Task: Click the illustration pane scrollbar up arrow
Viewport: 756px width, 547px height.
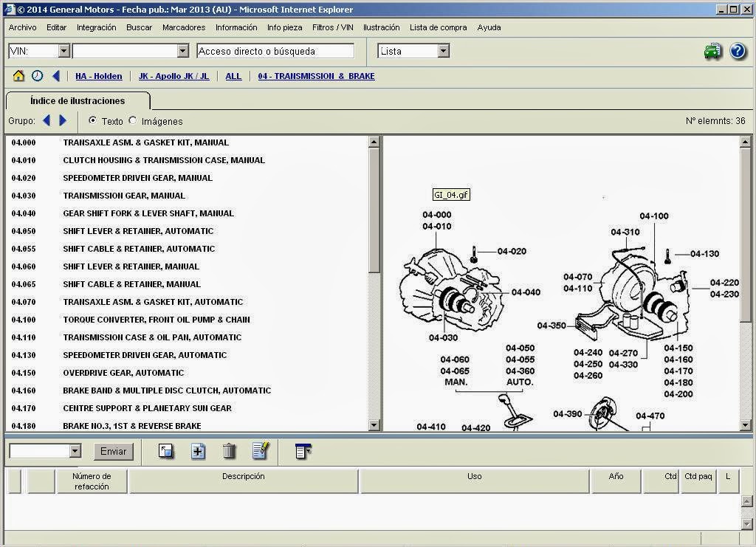Action: pos(746,142)
